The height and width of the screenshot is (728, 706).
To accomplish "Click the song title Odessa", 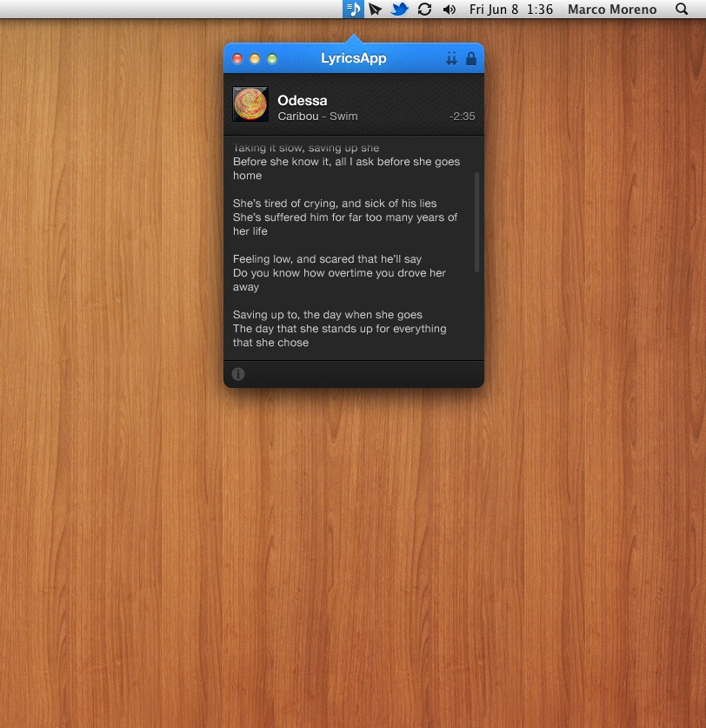I will pyautogui.click(x=303, y=100).
